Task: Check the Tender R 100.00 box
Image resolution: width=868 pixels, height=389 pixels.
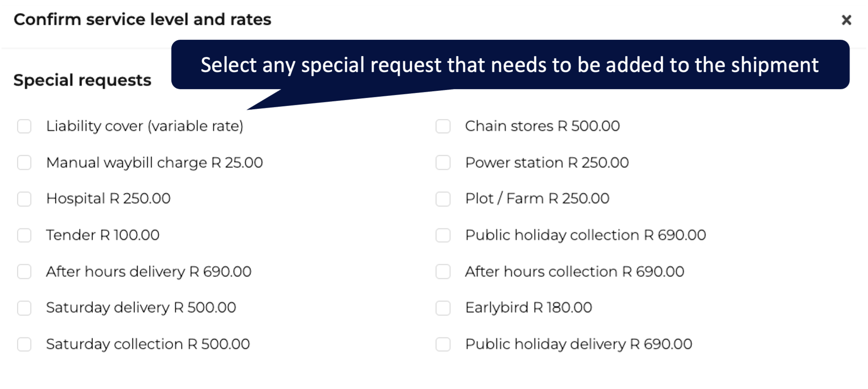Action: click(24, 235)
